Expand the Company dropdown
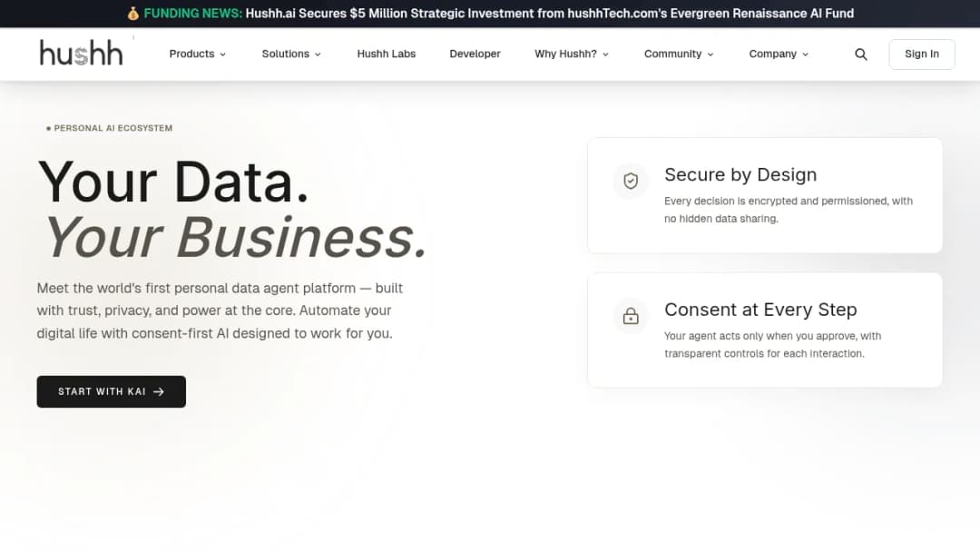 coord(779,54)
